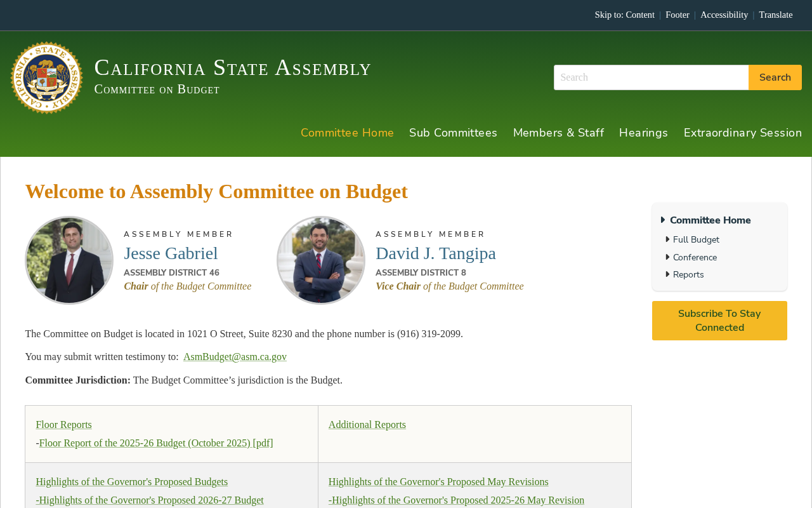Viewport: 812px width, 508px height.
Task: Open the Floor Reports link
Action: (63, 425)
